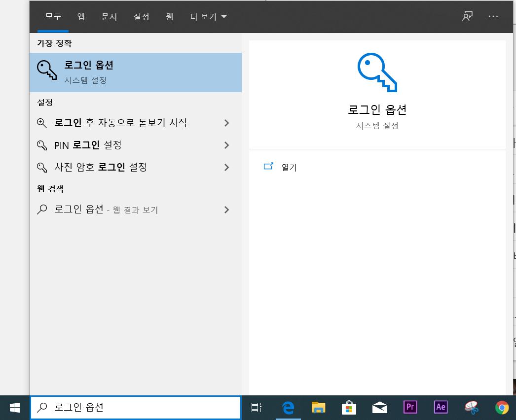Switch to the 설정 tab
Screen dimensions: 516x420
click(142, 16)
